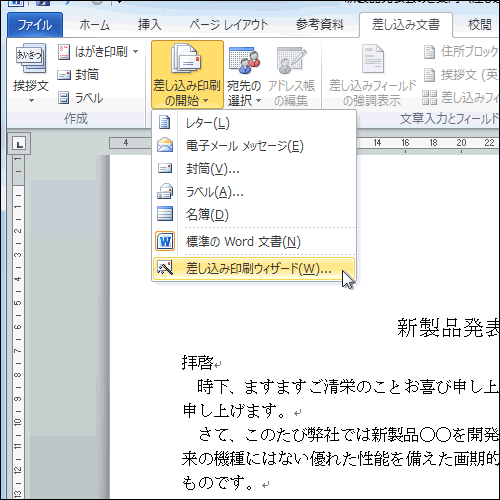Select 標準の Word 文書(N) icon
The width and height of the screenshot is (500, 500).
[165, 241]
